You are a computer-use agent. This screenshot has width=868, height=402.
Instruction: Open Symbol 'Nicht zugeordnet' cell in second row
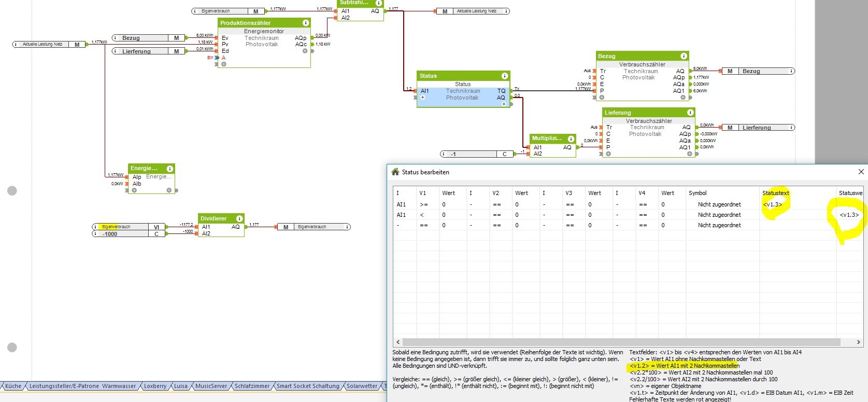719,215
